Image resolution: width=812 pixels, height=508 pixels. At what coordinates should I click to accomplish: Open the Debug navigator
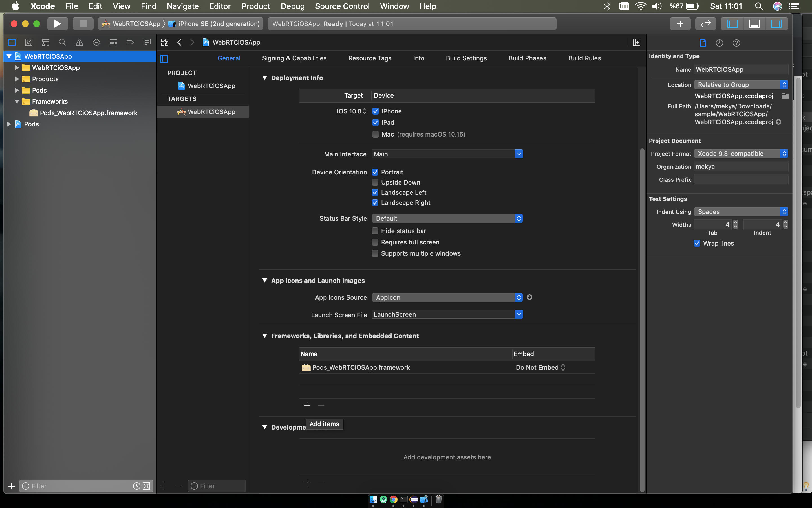pos(113,42)
